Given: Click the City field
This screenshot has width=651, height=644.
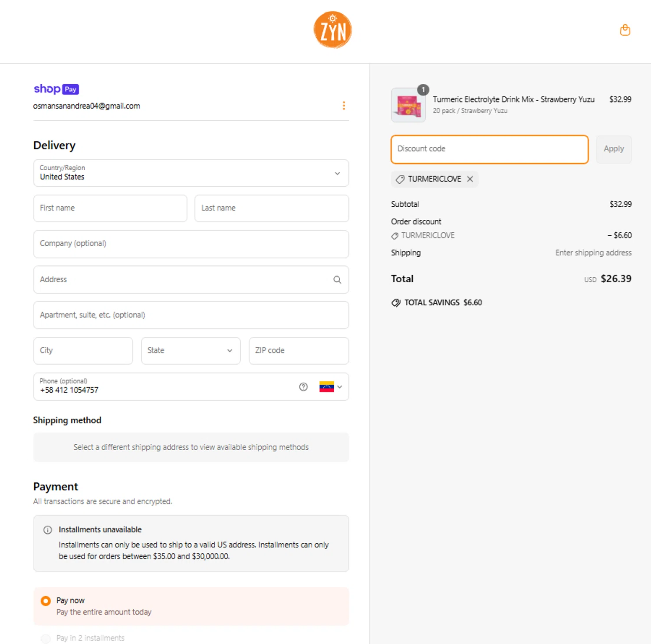Looking at the screenshot, I should point(83,350).
